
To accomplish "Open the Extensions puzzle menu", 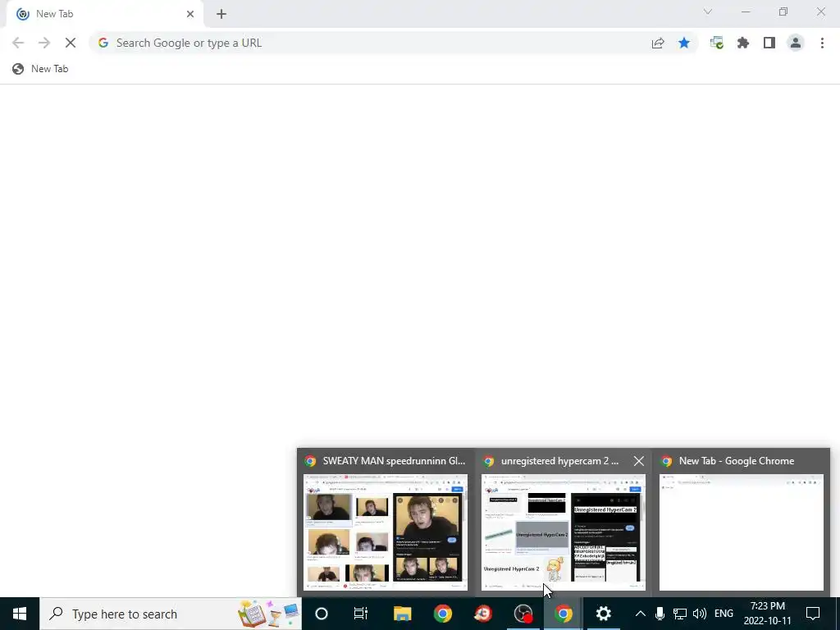I will pyautogui.click(x=743, y=43).
